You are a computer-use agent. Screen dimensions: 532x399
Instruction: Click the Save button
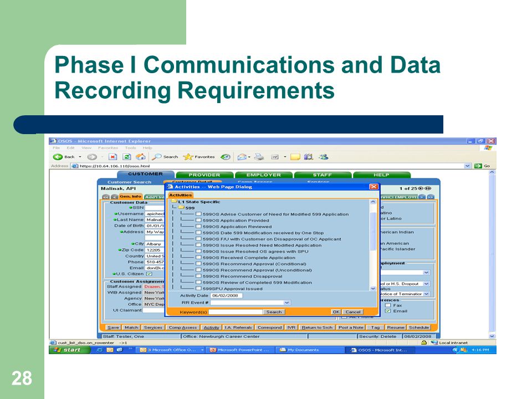[x=113, y=328]
